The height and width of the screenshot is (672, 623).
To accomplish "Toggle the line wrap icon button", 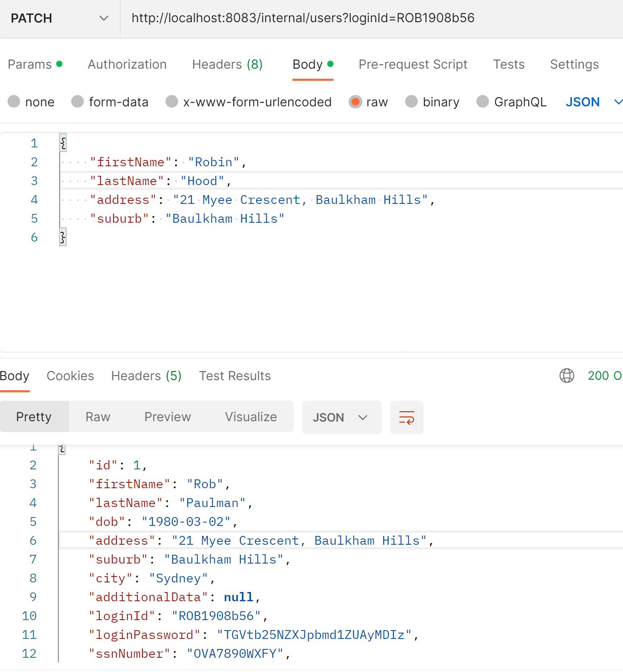I will pos(406,417).
